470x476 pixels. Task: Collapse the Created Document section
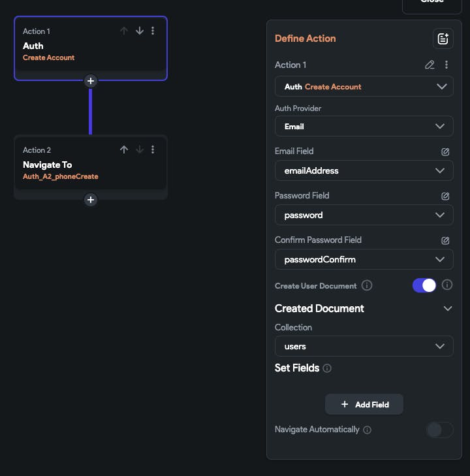[x=448, y=309]
